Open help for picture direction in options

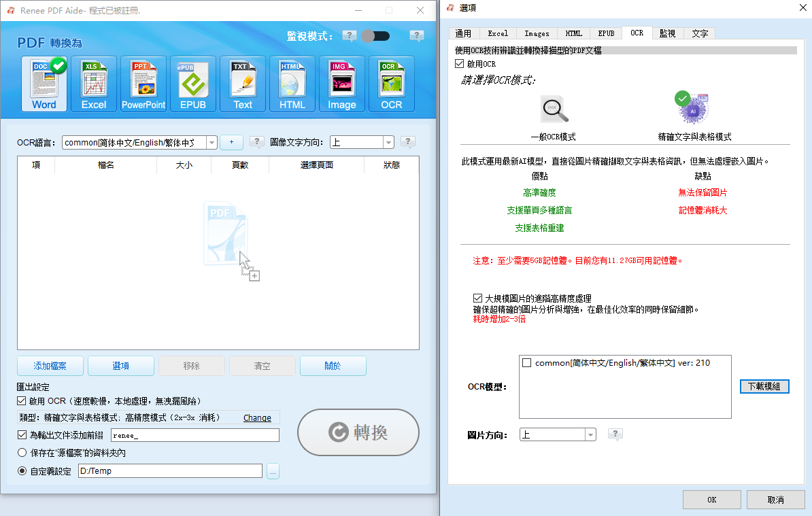point(615,434)
